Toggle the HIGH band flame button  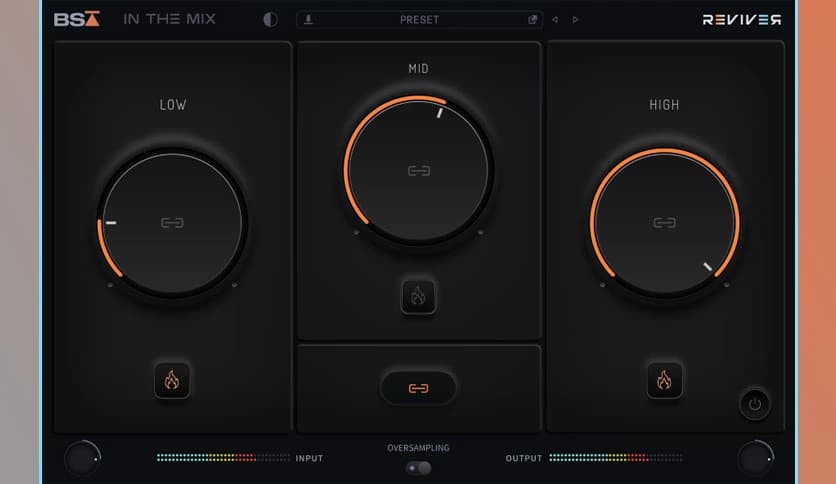(664, 381)
